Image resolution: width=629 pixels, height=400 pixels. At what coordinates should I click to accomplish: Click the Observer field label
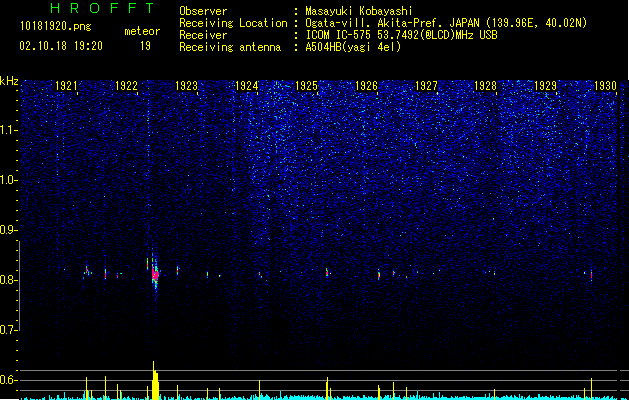pos(203,11)
